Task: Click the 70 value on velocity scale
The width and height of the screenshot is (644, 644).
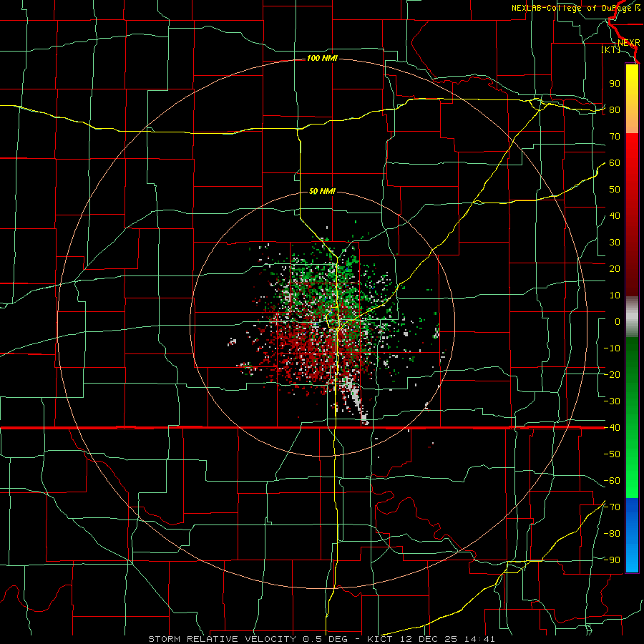Action: click(x=615, y=137)
